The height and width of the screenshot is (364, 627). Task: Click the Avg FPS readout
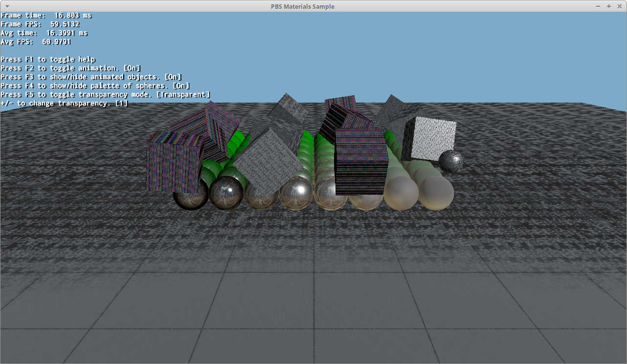point(36,42)
